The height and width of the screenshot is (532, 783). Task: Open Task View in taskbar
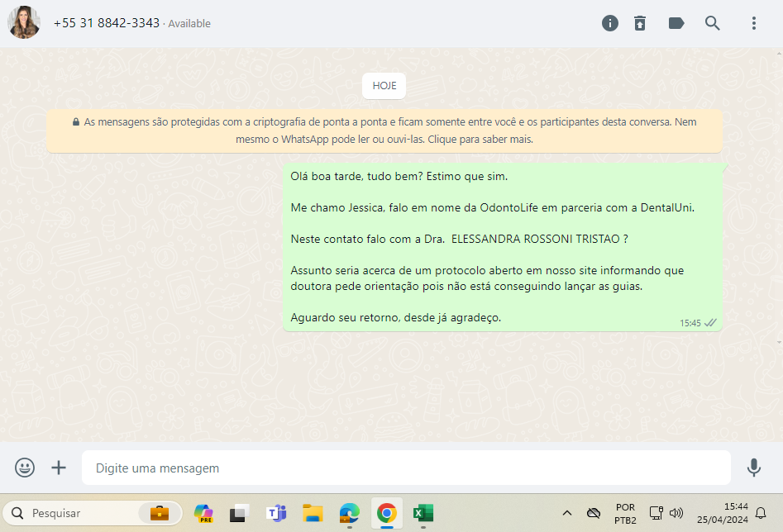point(240,513)
